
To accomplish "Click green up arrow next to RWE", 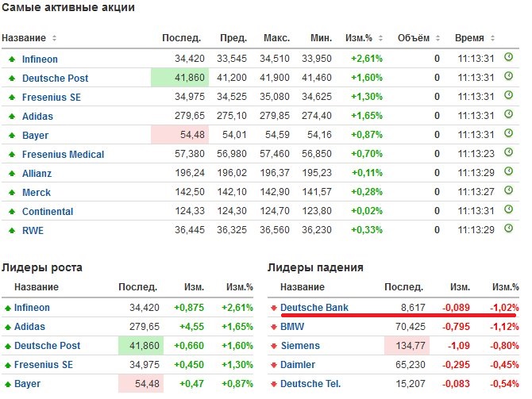I will 12,231.
